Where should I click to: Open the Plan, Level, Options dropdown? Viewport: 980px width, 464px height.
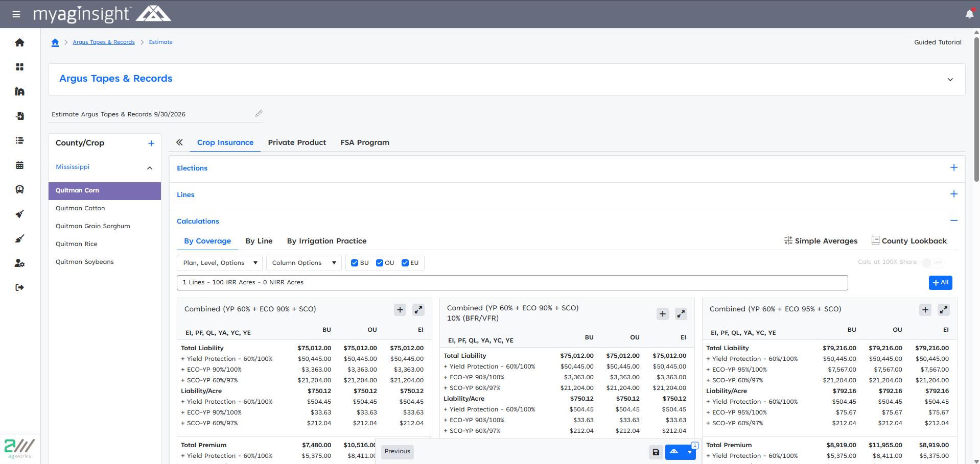[220, 263]
